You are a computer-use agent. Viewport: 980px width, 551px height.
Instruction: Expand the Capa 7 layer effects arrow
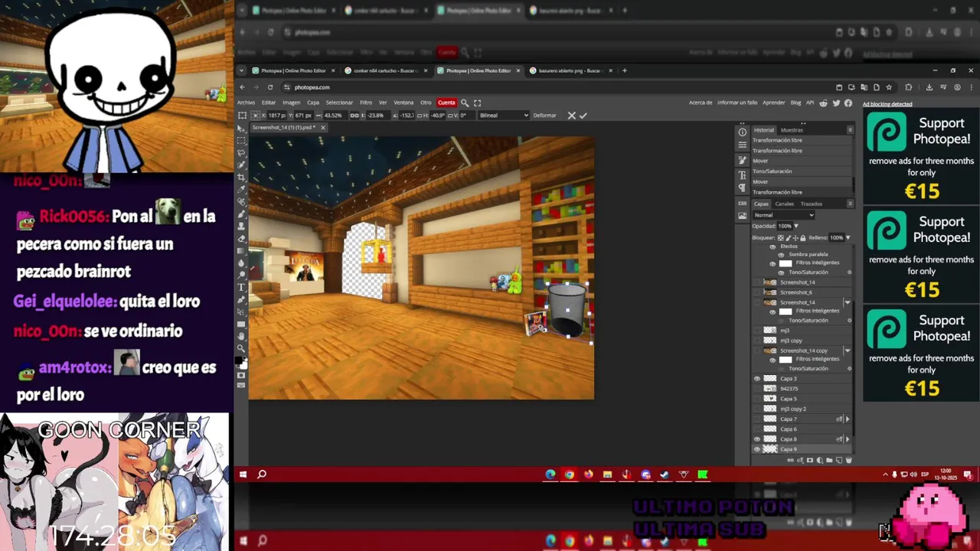coord(847,419)
